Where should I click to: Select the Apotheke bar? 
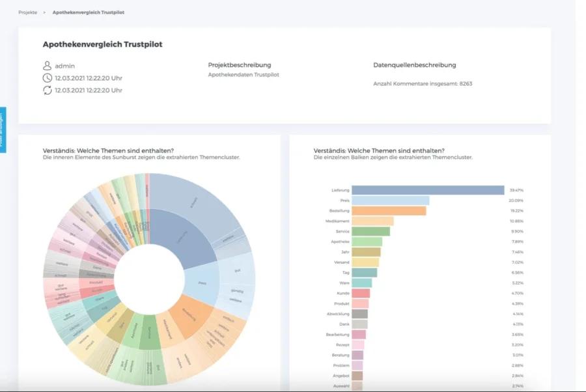click(x=367, y=242)
